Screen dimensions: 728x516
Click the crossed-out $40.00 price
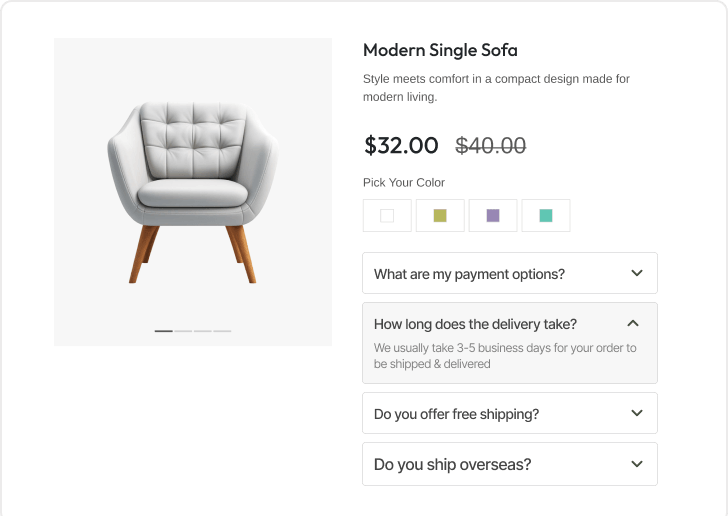tap(490, 146)
